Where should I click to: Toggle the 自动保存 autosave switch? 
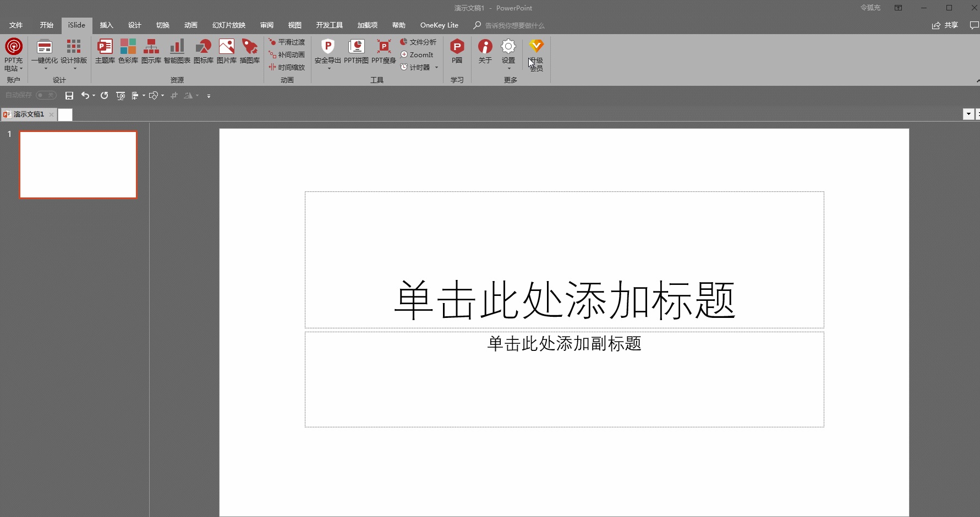(46, 95)
